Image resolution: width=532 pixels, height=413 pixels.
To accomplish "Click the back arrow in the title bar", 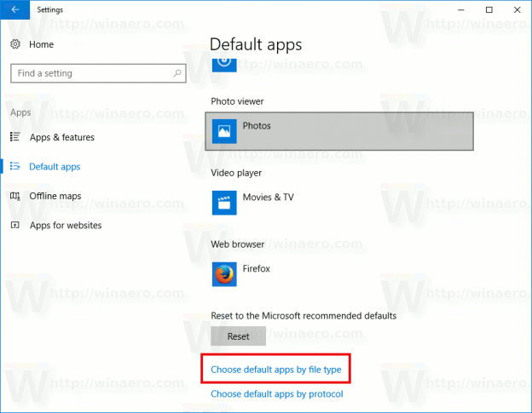I will (x=15, y=10).
